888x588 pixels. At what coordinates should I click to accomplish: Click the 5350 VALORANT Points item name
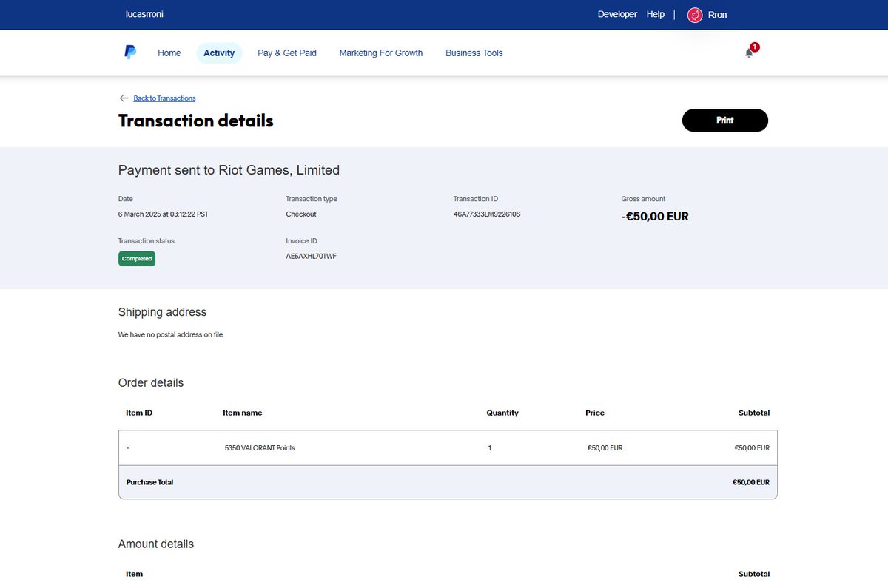(x=260, y=448)
